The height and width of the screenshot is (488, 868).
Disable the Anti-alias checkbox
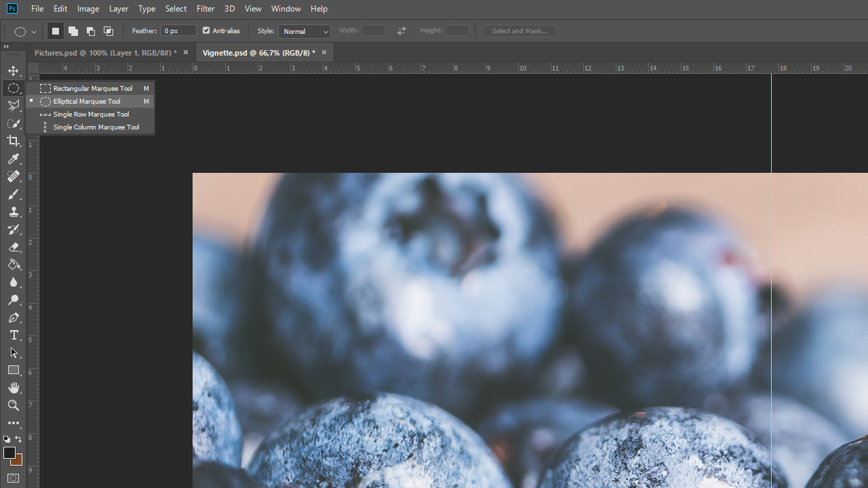pyautogui.click(x=207, y=30)
